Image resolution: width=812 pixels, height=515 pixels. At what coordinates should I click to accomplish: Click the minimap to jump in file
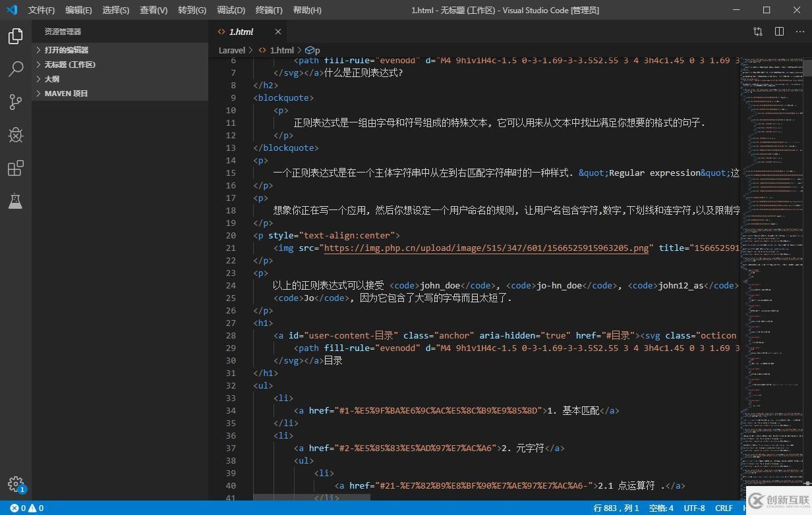(x=771, y=263)
